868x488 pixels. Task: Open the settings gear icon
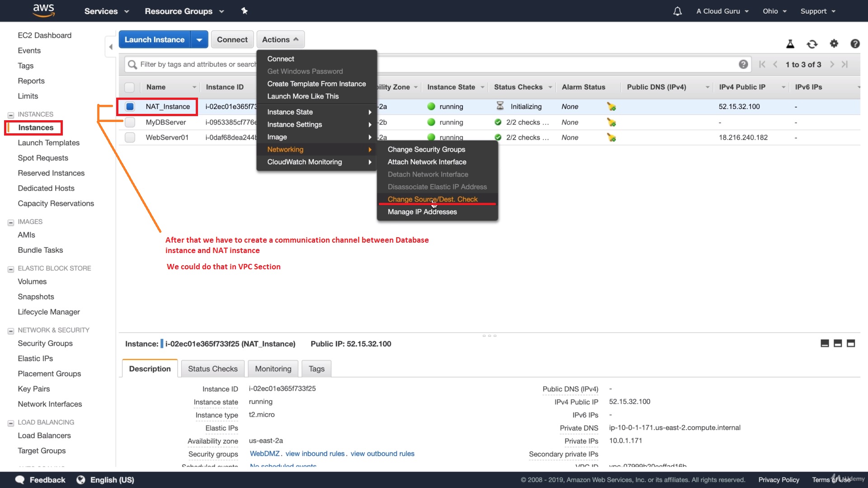[x=834, y=43]
